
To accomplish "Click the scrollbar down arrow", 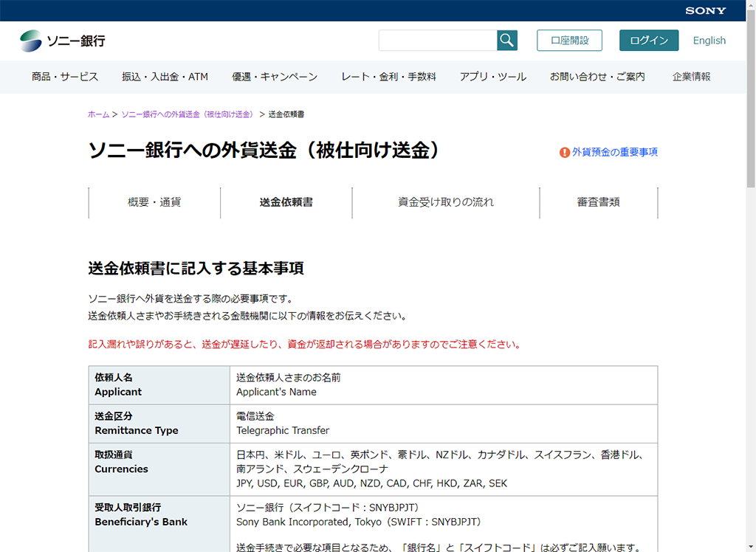I will [x=751, y=548].
